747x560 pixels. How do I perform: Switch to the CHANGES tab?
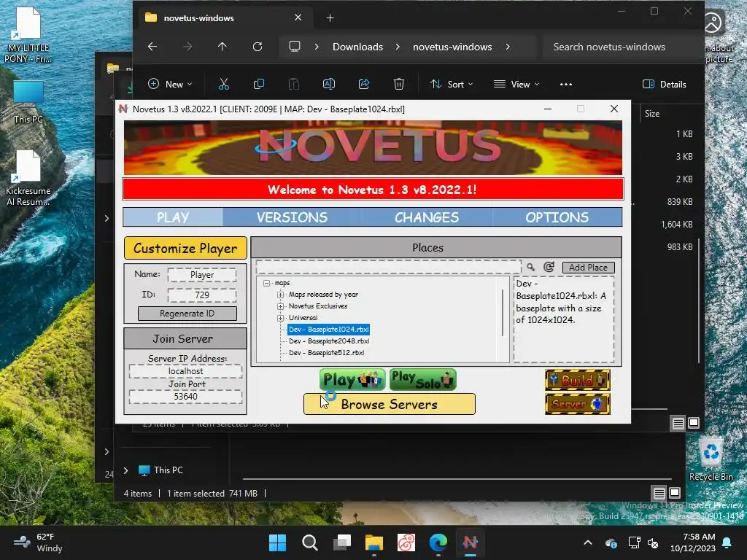click(426, 217)
